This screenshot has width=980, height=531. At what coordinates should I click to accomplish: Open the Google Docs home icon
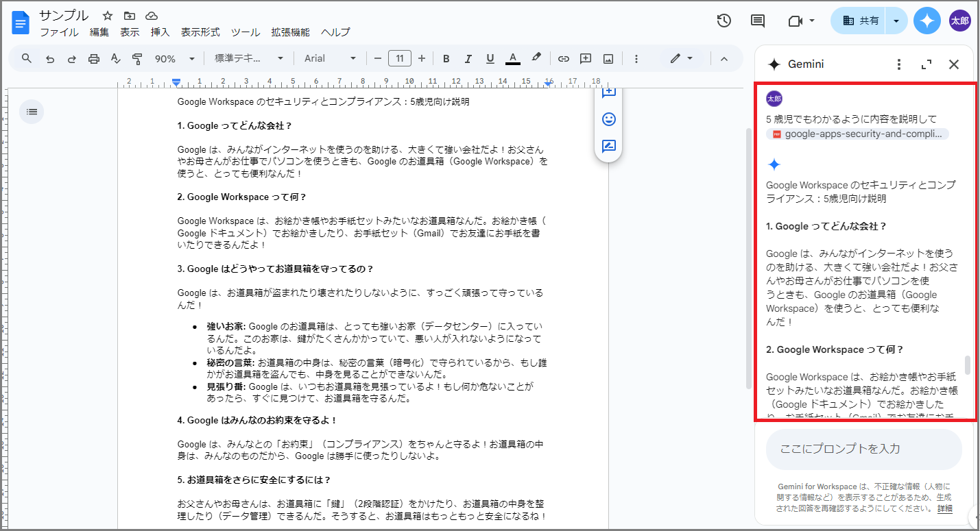[21, 23]
